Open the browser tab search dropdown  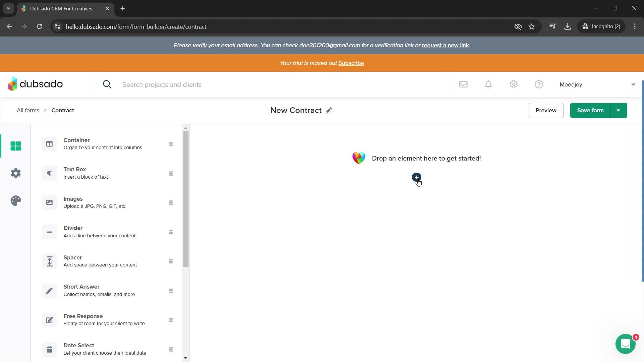pyautogui.click(x=8, y=8)
